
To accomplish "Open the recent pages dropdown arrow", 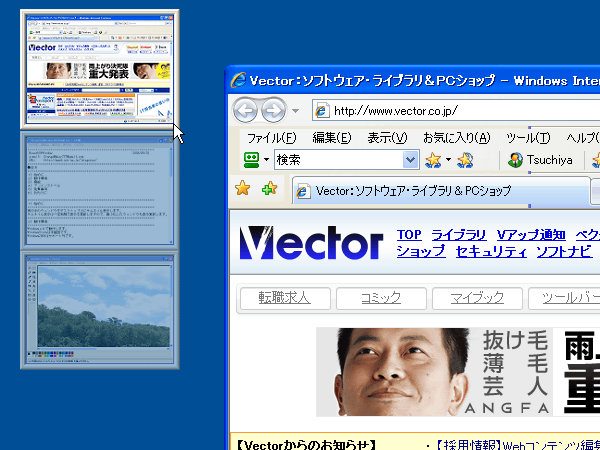I will tap(295, 111).
